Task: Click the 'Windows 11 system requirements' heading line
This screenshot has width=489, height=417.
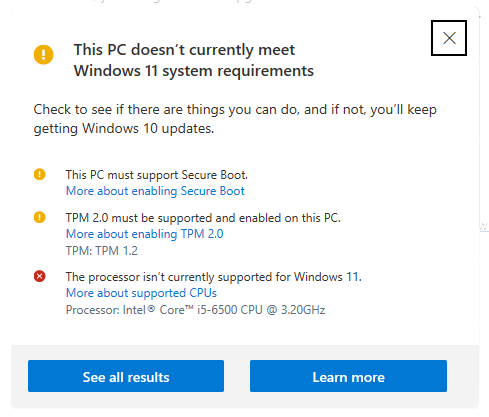Action: [x=194, y=71]
